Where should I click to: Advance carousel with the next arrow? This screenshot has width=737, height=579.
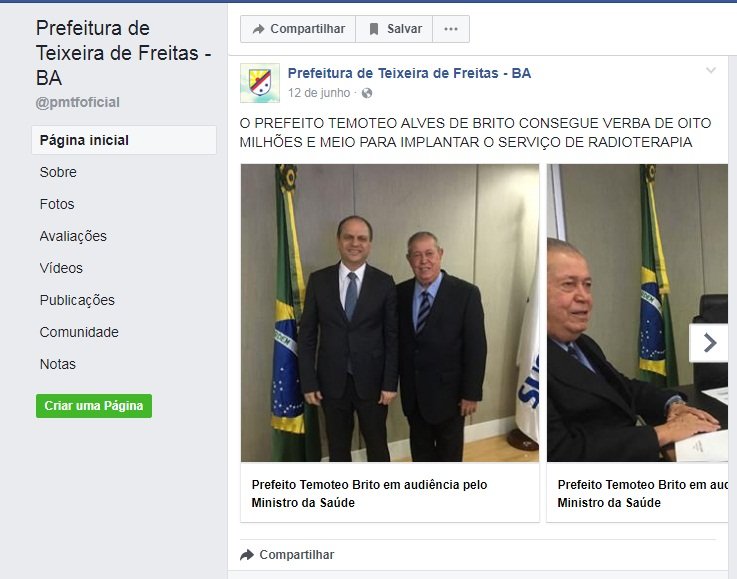click(709, 343)
